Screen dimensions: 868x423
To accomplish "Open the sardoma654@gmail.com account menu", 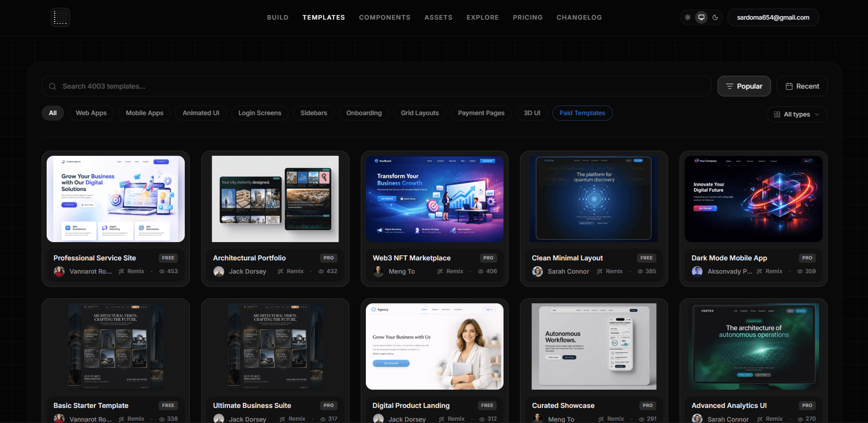I will coord(773,17).
